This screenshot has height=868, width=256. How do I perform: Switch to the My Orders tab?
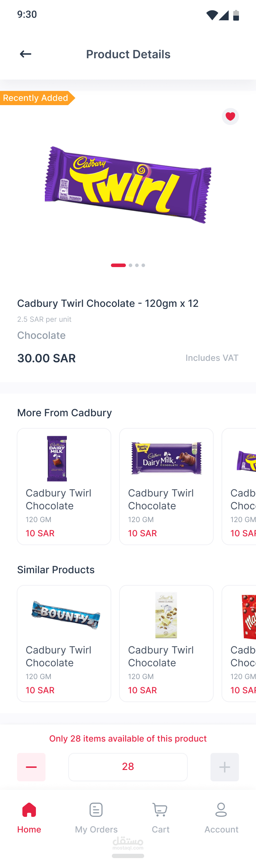coord(96,818)
